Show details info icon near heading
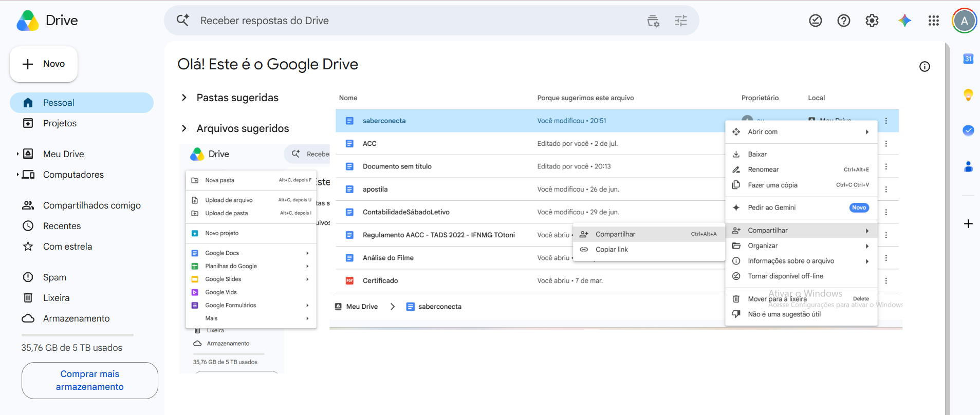Screen dimensions: 980x415 point(924,66)
